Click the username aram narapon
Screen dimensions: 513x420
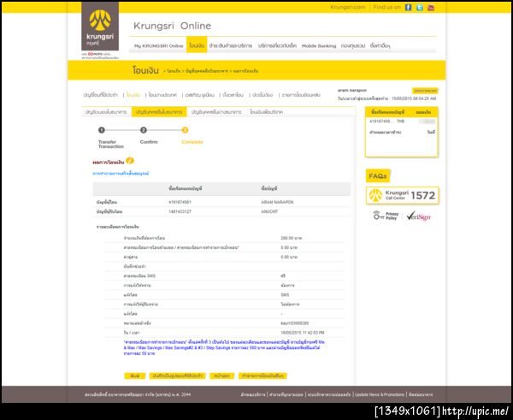(x=352, y=91)
